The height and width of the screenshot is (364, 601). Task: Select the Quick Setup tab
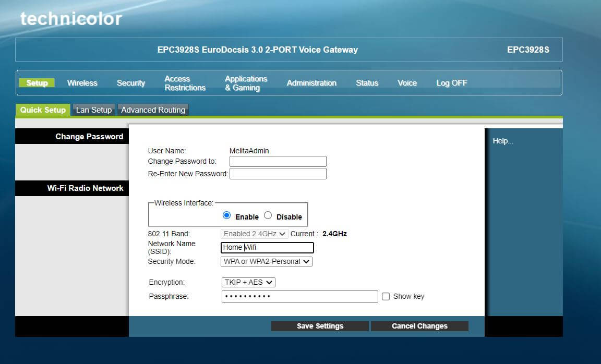point(43,110)
